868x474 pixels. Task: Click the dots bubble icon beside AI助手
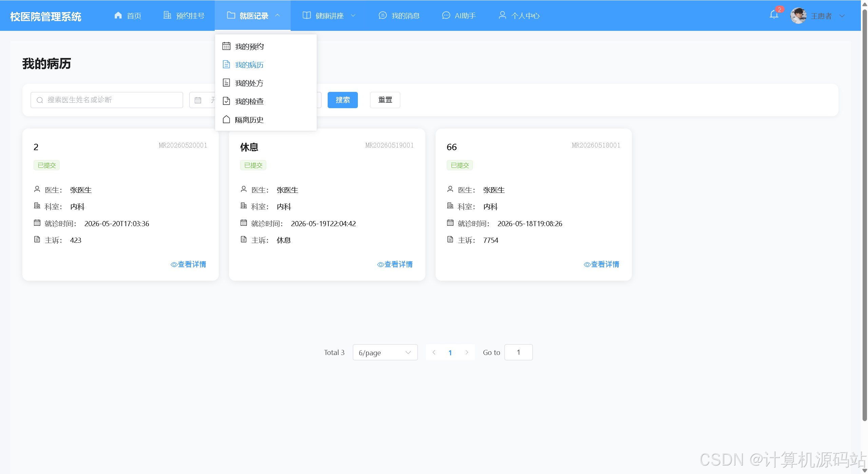pyautogui.click(x=446, y=15)
